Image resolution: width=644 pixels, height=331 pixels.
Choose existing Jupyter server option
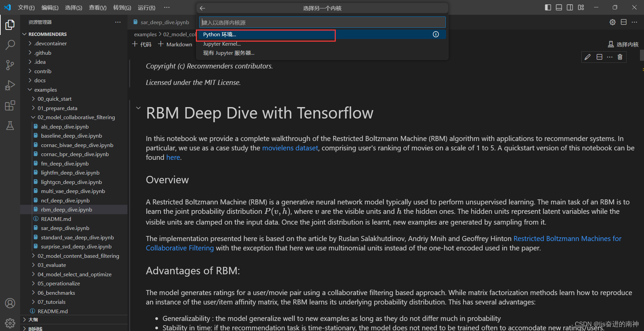322,53
